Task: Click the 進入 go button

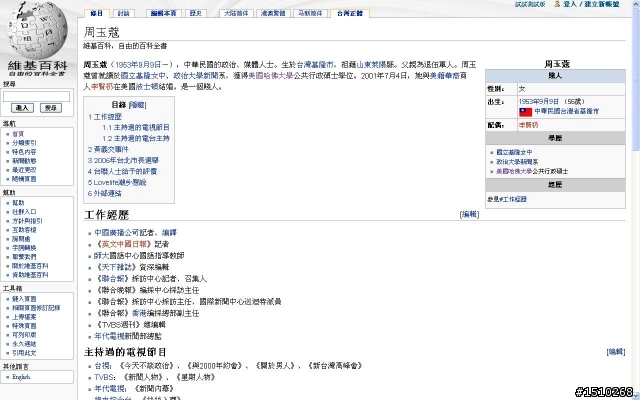Action: (22, 108)
